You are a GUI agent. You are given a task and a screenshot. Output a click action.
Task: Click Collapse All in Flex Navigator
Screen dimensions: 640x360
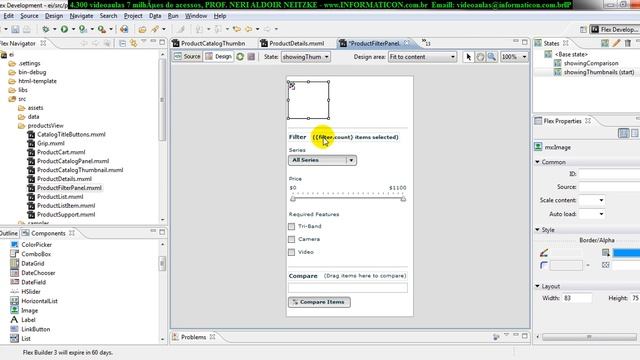coord(122,43)
